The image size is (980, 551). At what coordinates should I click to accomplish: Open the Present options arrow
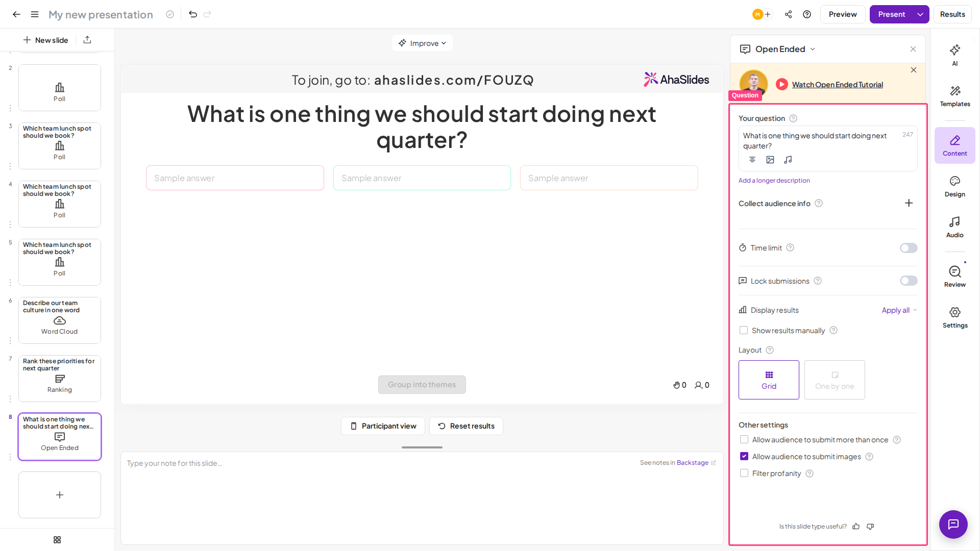pos(920,14)
